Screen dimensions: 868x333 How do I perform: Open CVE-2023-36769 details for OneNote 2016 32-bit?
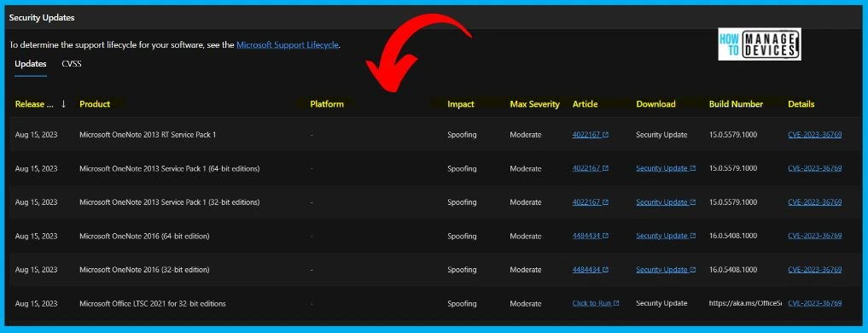pyautogui.click(x=815, y=270)
